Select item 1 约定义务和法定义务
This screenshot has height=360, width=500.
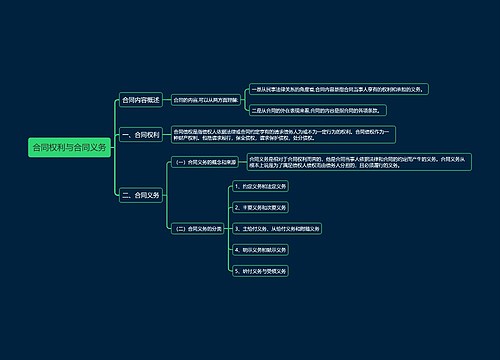click(260, 186)
